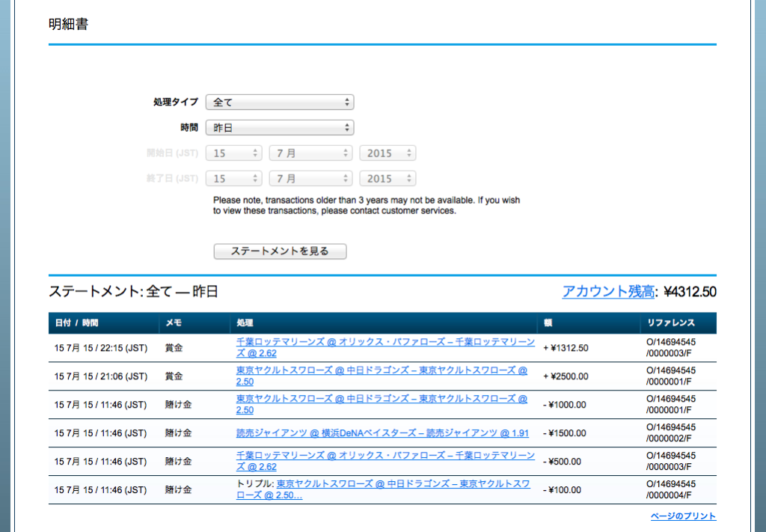Click the 額 column header
The width and height of the screenshot is (766, 532).
548,323
